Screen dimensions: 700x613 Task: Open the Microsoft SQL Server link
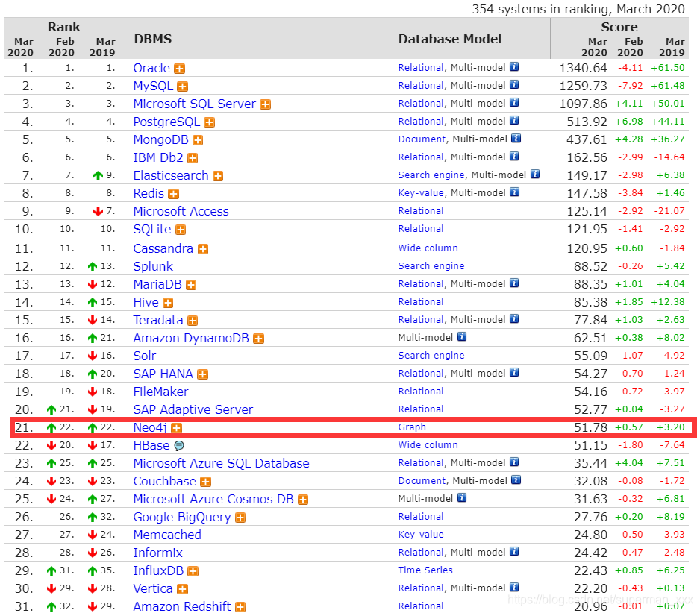(x=194, y=104)
